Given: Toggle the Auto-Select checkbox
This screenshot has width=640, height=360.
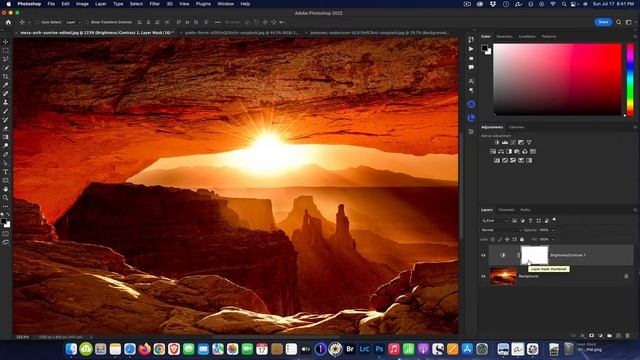Looking at the screenshot, I should click(x=37, y=22).
